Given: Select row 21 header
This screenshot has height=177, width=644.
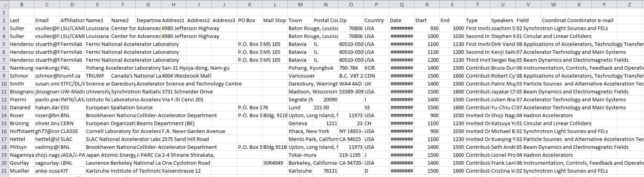Looking at the screenshot, I should click(4, 171).
